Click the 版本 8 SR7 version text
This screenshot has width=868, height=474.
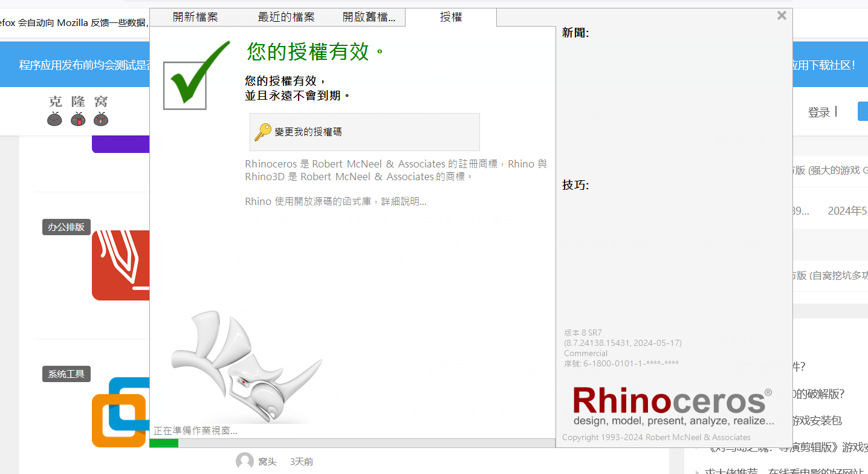tap(583, 333)
